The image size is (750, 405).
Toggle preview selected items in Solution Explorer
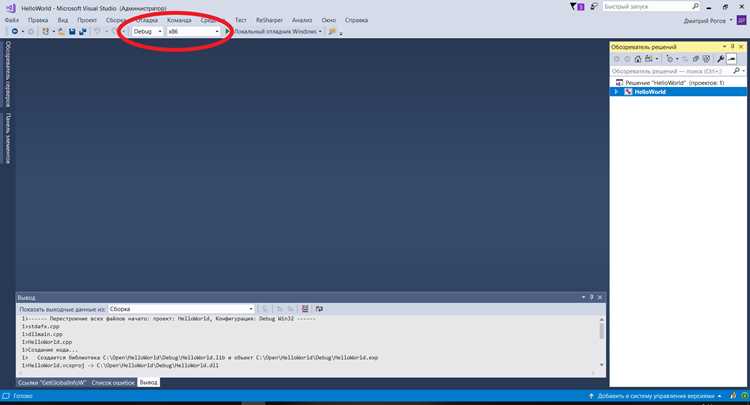[731, 59]
